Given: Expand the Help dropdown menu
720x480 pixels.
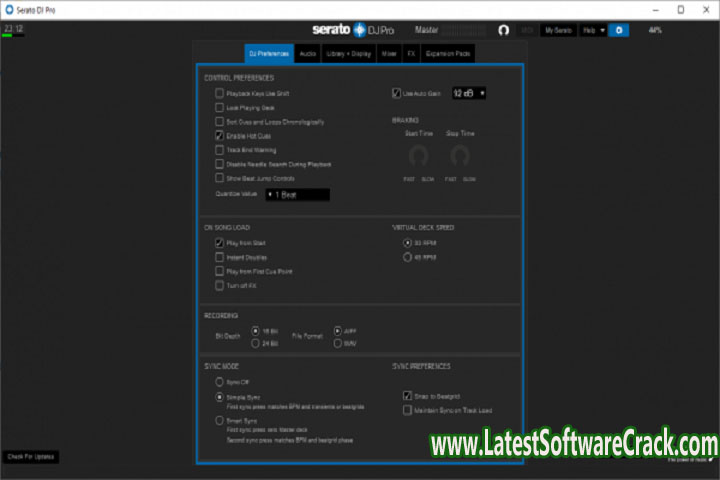Looking at the screenshot, I should pos(594,31).
